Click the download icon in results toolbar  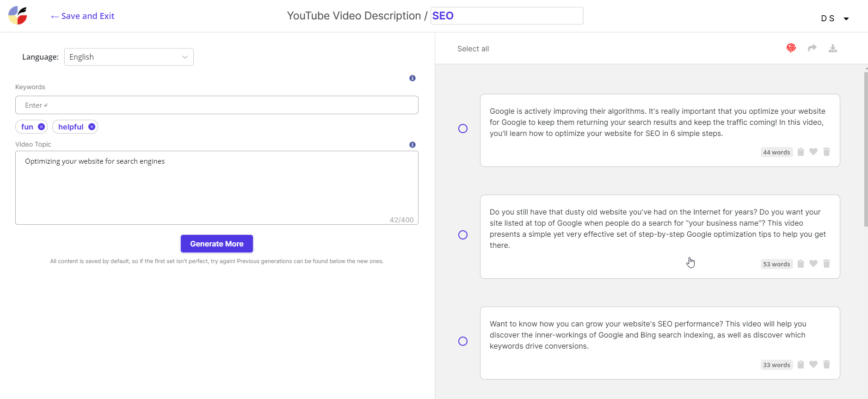pyautogui.click(x=833, y=48)
